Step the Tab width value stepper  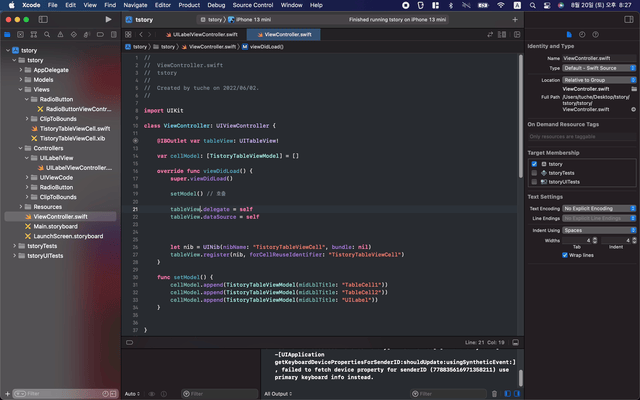point(595,240)
